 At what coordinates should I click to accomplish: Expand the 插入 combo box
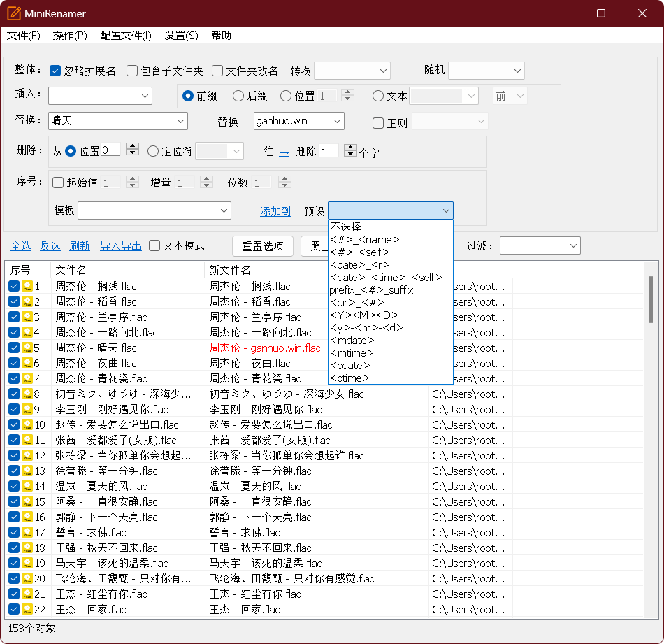pos(101,96)
